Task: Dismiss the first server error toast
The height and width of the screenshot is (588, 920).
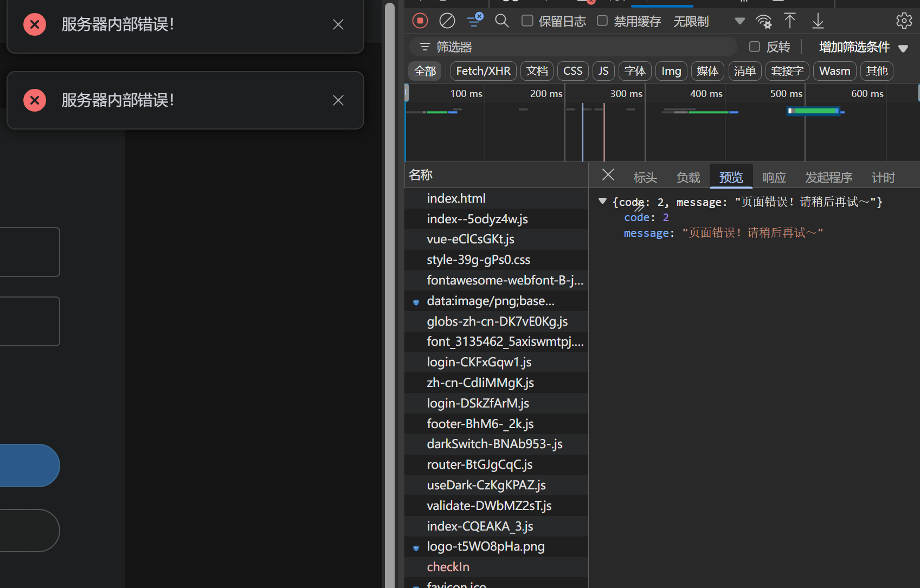Action: (x=338, y=24)
